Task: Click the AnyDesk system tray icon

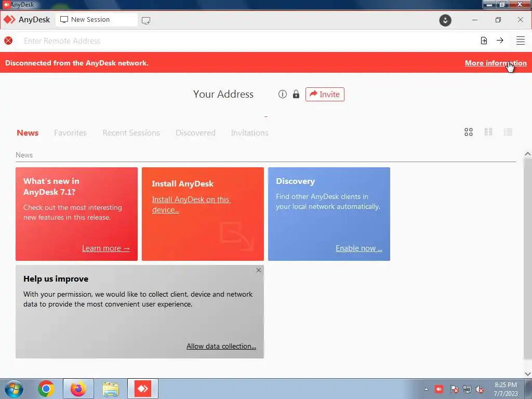Action: 439,389
